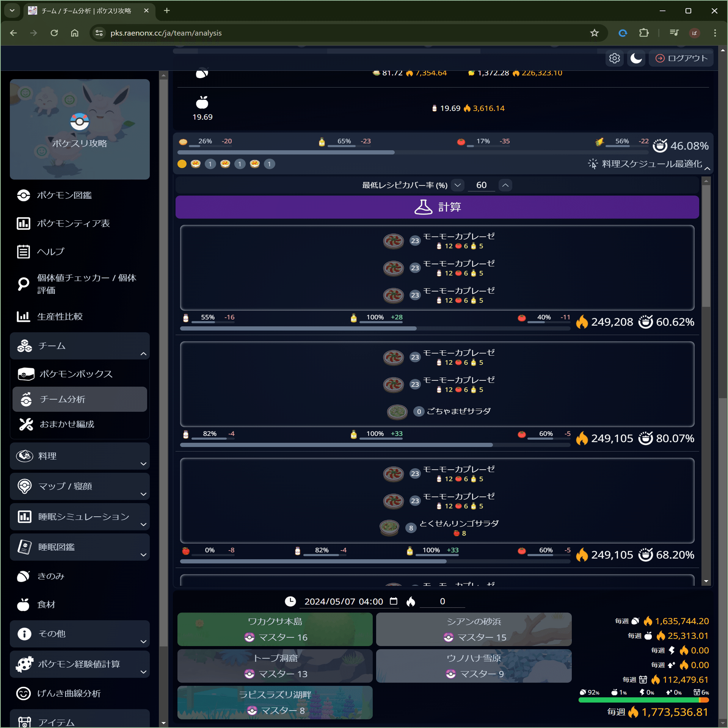Click とくせんリンゴサラダ dish icon
The width and height of the screenshot is (728, 728).
(x=389, y=528)
